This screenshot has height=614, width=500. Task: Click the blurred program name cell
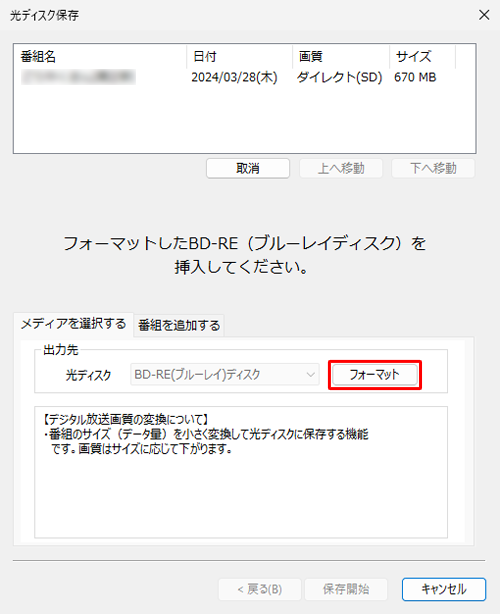pyautogui.click(x=78, y=77)
